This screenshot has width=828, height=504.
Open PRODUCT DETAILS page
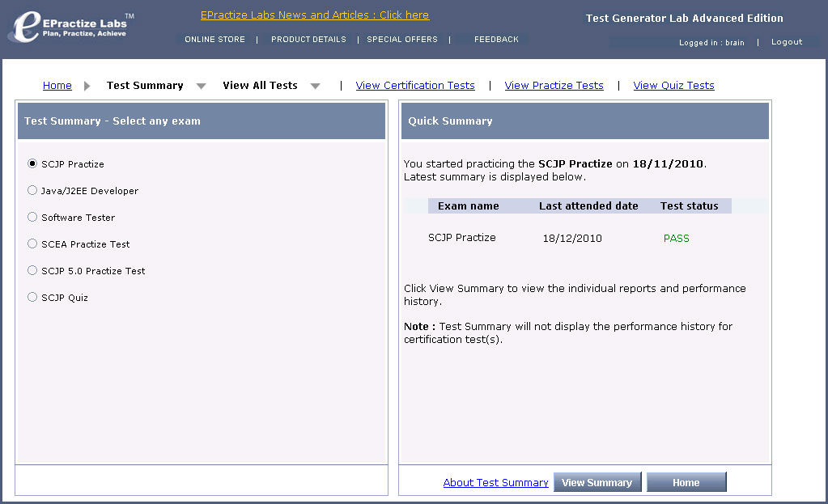308,40
